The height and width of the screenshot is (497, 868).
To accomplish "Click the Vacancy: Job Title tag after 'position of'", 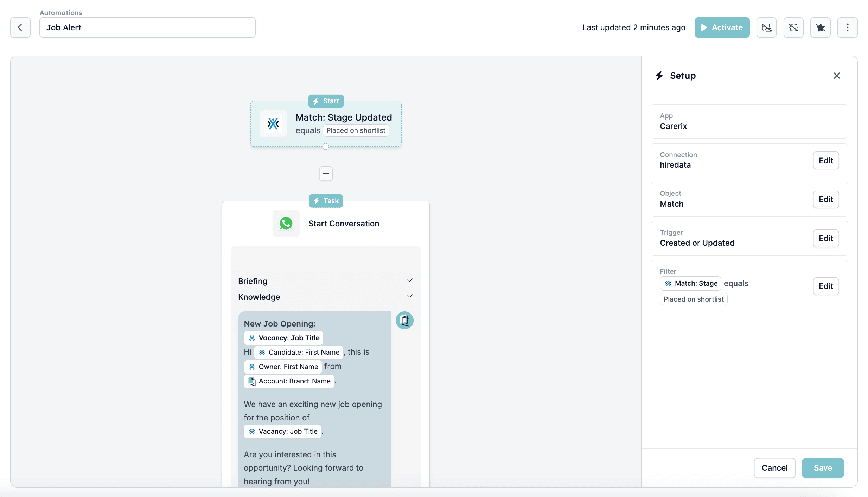I will [282, 432].
